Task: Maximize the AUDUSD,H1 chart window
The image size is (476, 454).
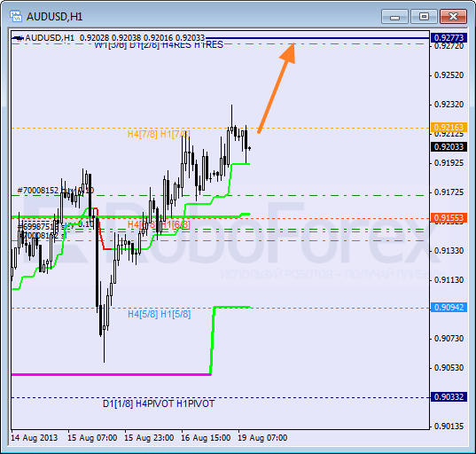Action: pyautogui.click(x=424, y=16)
